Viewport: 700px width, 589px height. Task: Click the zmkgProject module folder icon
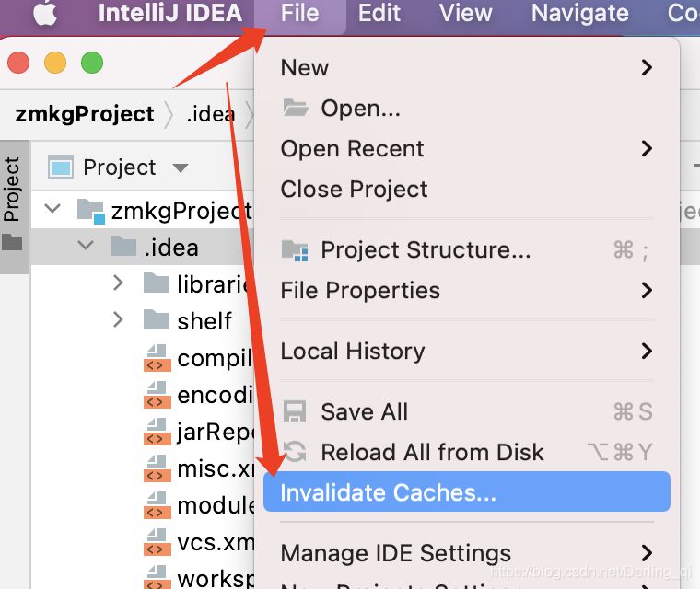tap(90, 211)
